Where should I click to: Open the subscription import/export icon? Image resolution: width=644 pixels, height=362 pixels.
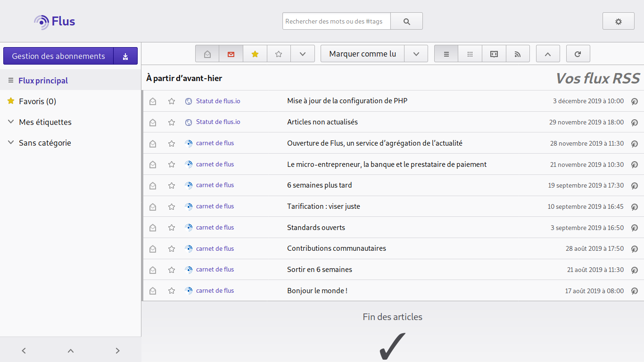125,56
